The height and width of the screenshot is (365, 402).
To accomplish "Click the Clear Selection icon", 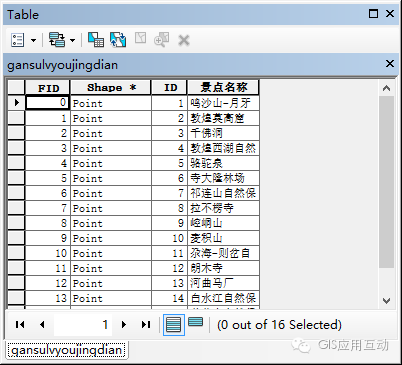I will (x=140, y=38).
